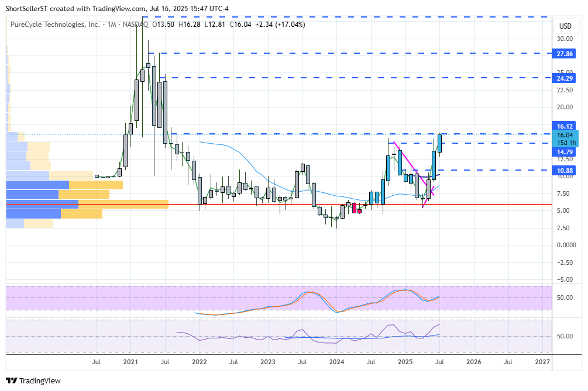588x391 pixels.
Task: Click the −5.00 price axis value
Action: click(565, 279)
